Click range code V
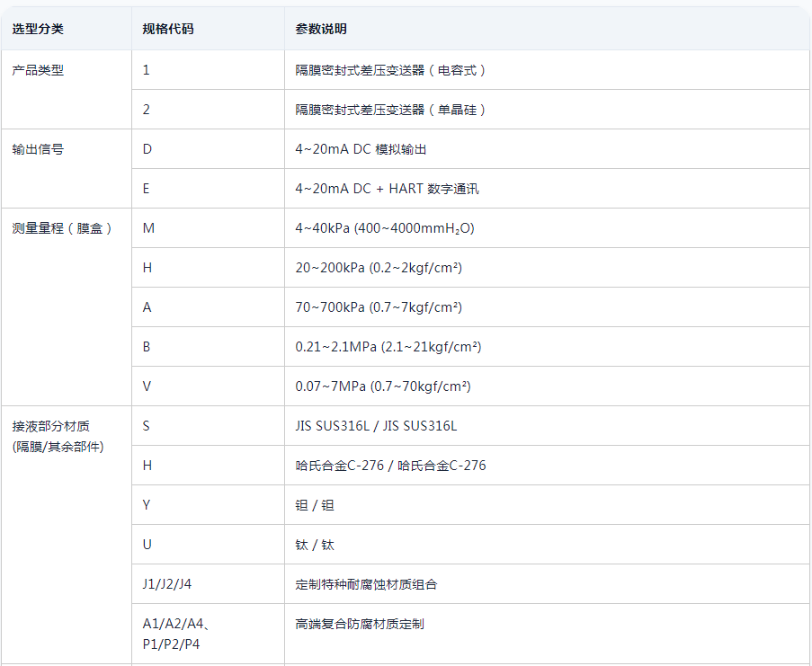Screen dimensions: 812x666 click(x=147, y=386)
